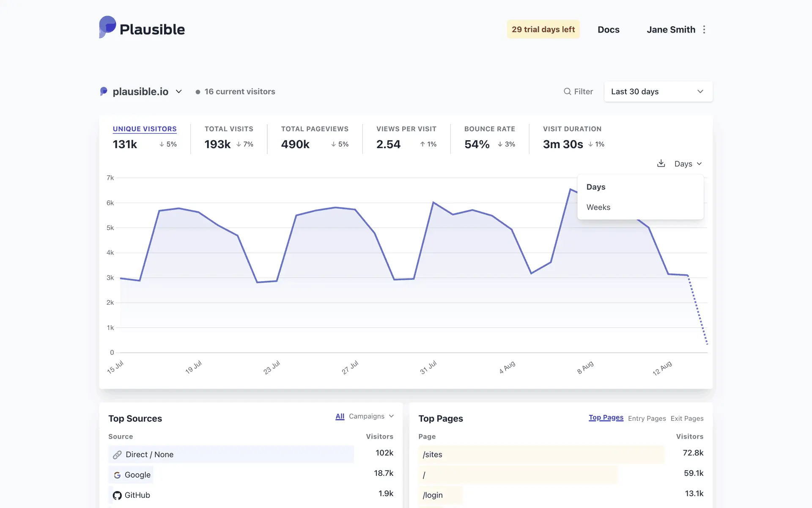Open the Last 30 days dropdown
The width and height of the screenshot is (812, 508).
click(658, 91)
